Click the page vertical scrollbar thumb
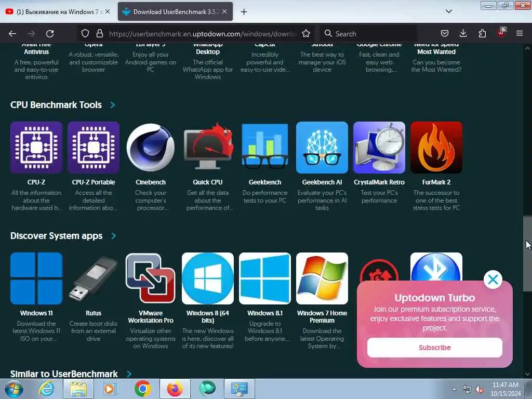Viewport: 532px width, 399px height. click(527, 254)
